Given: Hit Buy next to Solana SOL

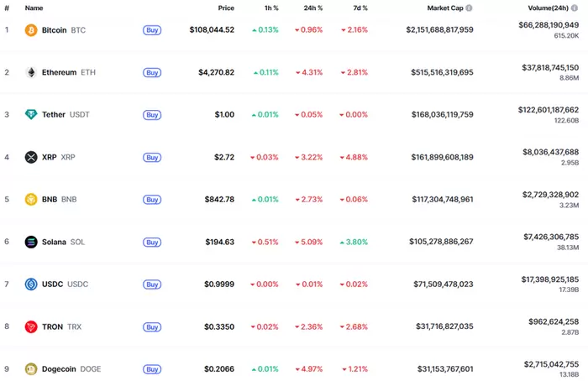Looking at the screenshot, I should tap(152, 242).
